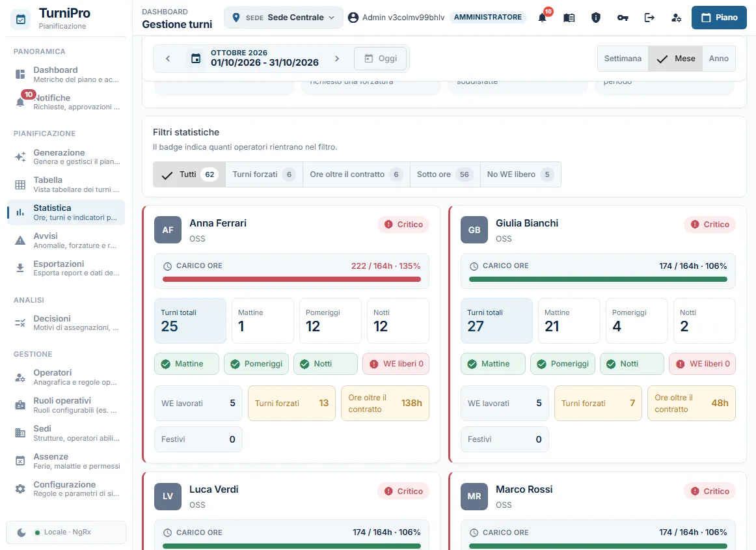This screenshot has height=550, width=756.
Task: Go to Generazione page
Action: 66,157
